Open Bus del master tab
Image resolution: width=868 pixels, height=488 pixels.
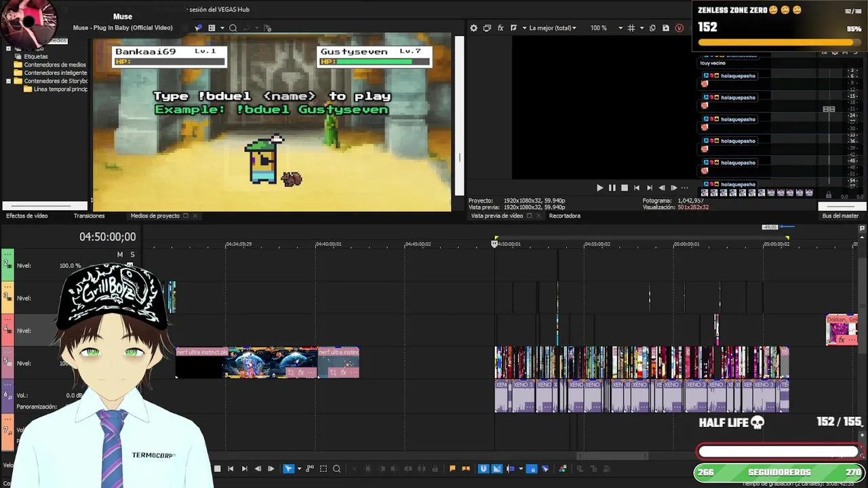(840, 216)
